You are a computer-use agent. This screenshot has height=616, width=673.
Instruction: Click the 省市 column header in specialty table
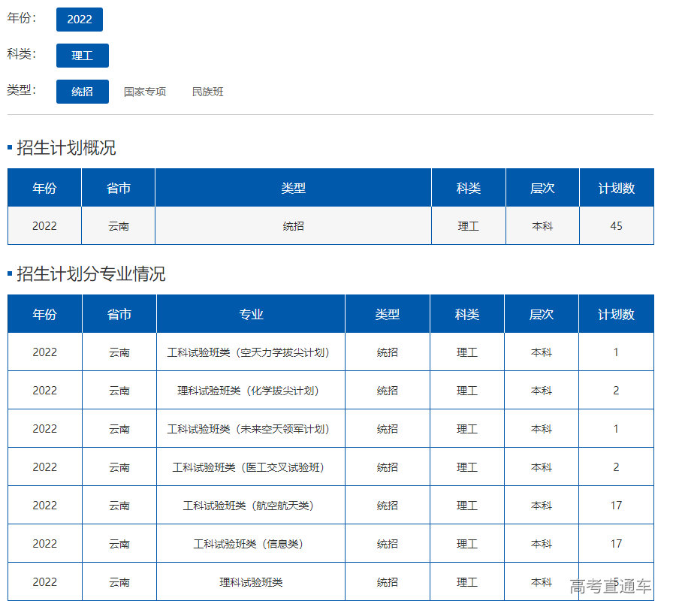(119, 313)
